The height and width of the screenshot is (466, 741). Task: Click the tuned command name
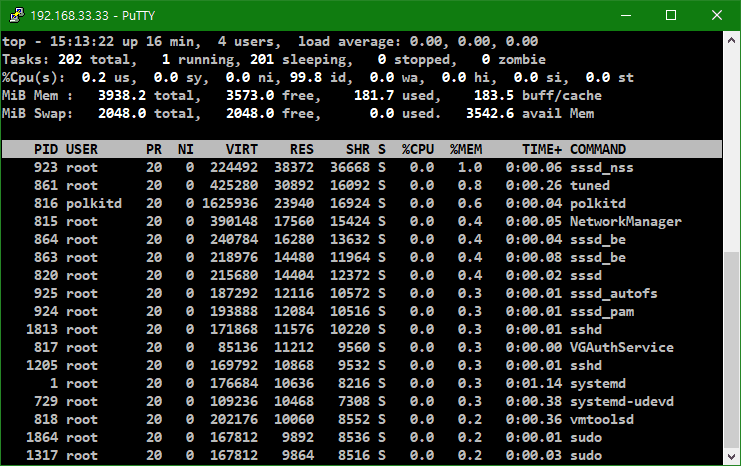(590, 186)
